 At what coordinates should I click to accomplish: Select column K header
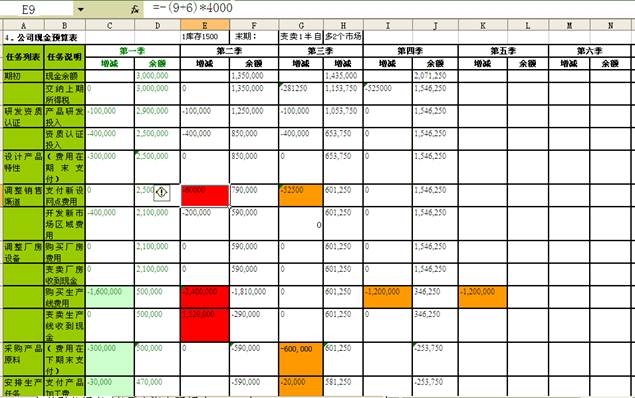483,26
